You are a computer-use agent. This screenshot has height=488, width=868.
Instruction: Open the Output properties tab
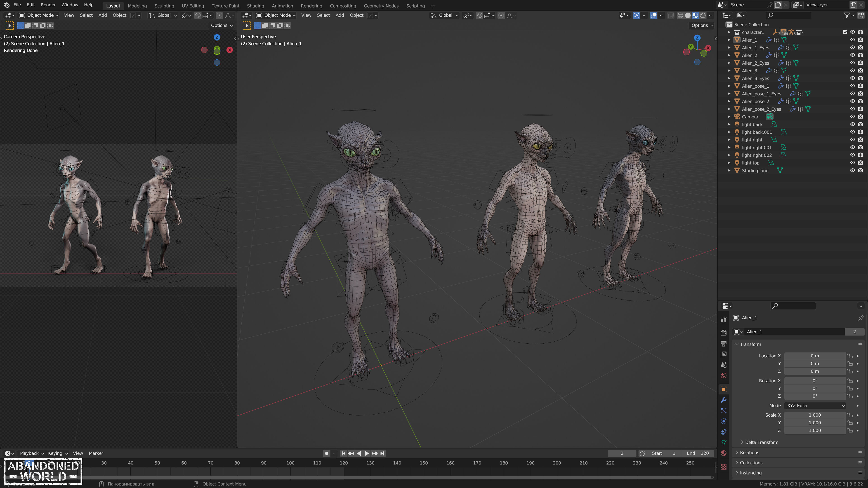tap(723, 343)
